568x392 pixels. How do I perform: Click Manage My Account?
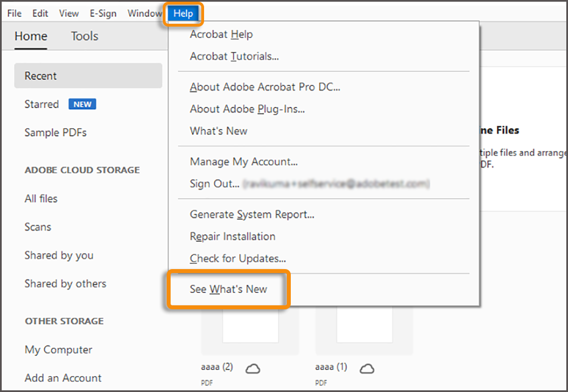click(244, 161)
